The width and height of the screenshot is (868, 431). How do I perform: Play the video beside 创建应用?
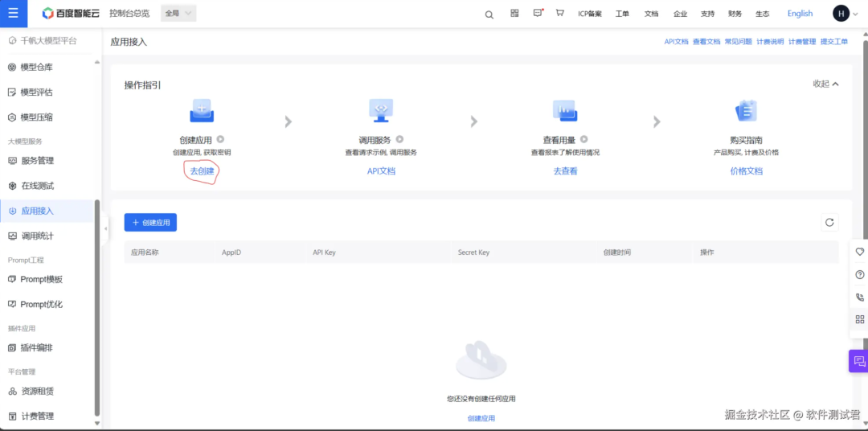click(x=220, y=140)
